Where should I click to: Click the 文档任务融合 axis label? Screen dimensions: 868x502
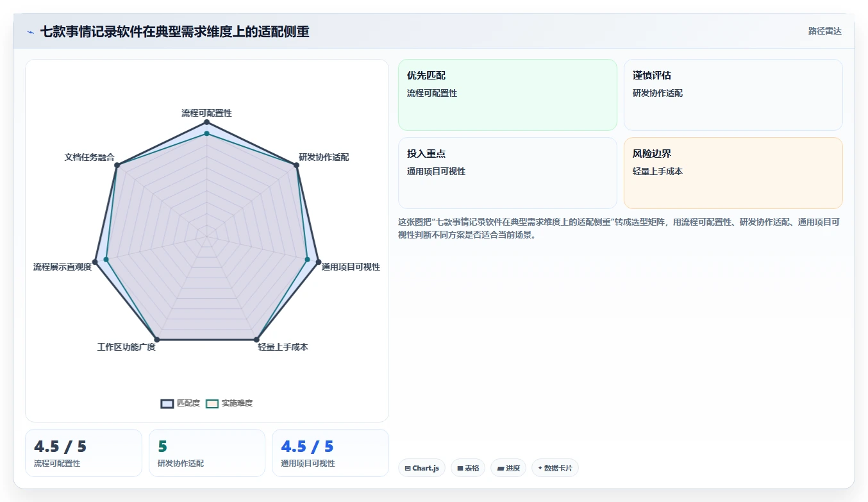[x=89, y=157]
